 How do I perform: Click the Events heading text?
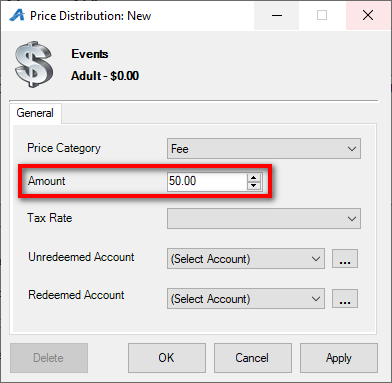tap(90, 54)
